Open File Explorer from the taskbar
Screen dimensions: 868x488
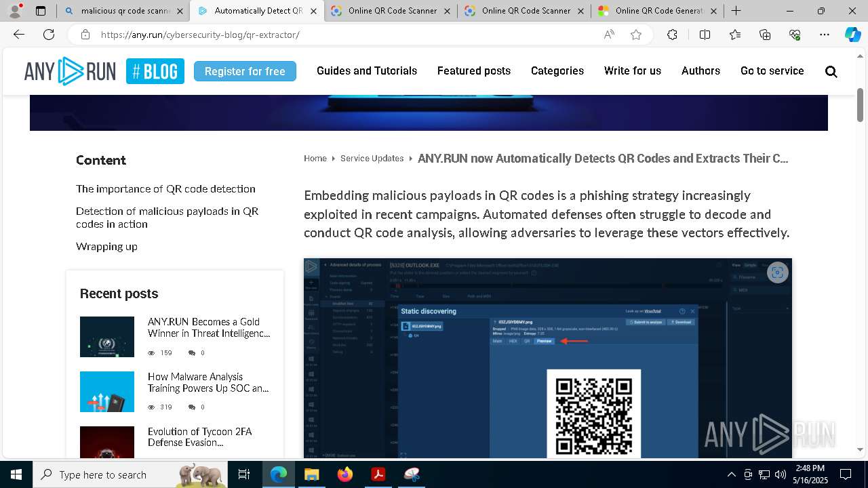[x=311, y=474]
